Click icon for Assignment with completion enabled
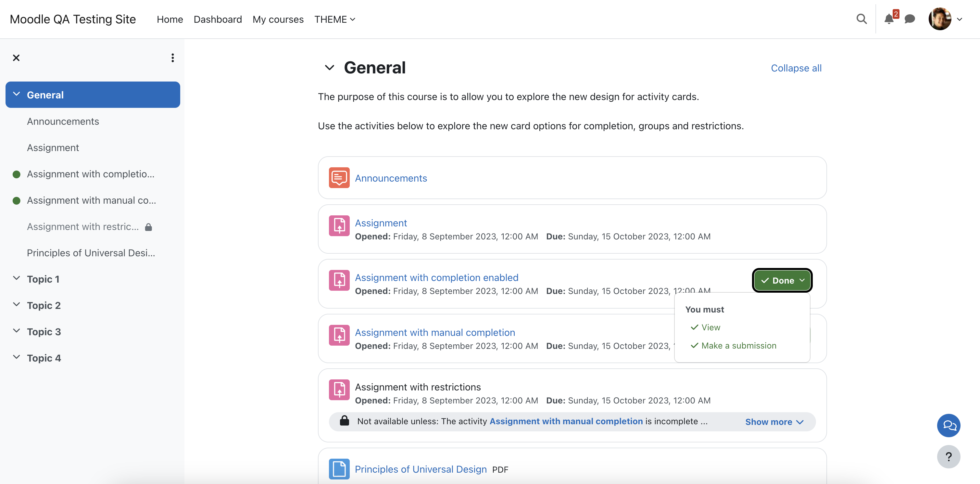The image size is (980, 484). coord(339,280)
